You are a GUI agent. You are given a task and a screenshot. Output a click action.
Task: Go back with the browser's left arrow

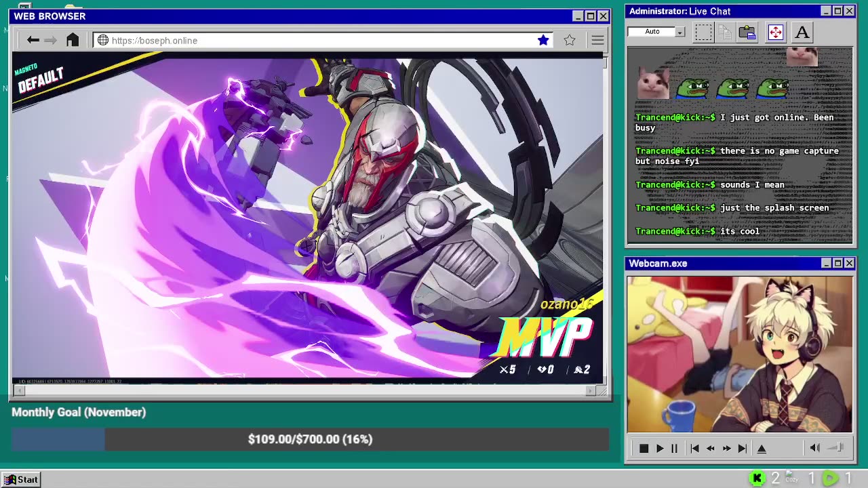click(x=33, y=41)
